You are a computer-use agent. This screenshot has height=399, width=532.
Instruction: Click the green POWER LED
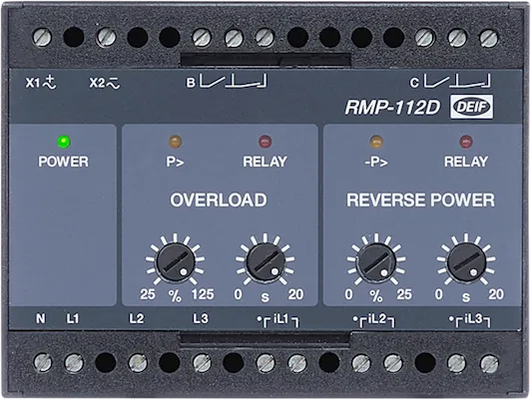pyautogui.click(x=64, y=142)
